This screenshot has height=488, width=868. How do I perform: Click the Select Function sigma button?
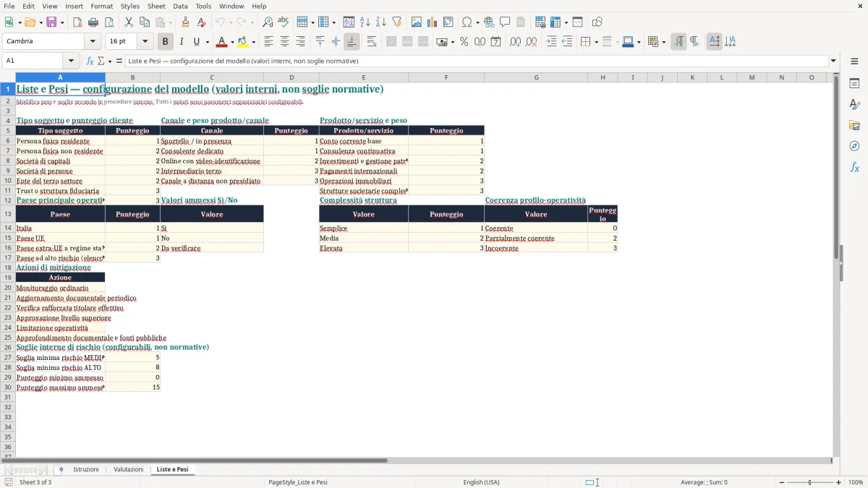point(101,61)
